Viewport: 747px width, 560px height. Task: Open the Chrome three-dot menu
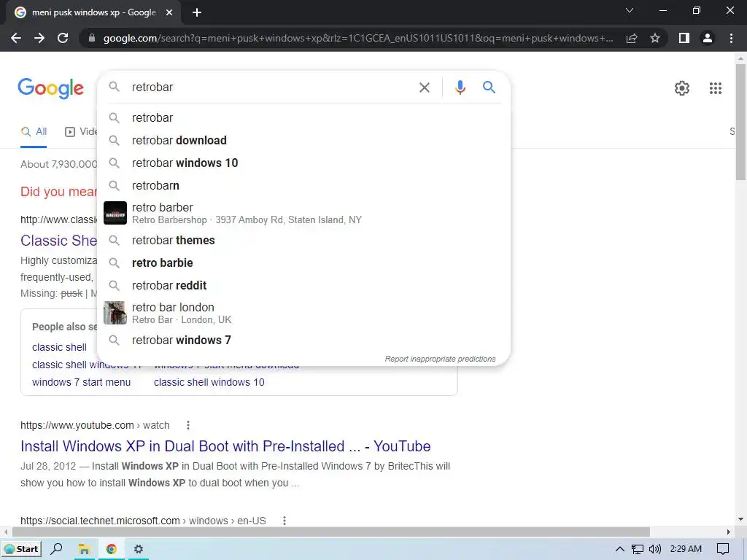coord(731,38)
